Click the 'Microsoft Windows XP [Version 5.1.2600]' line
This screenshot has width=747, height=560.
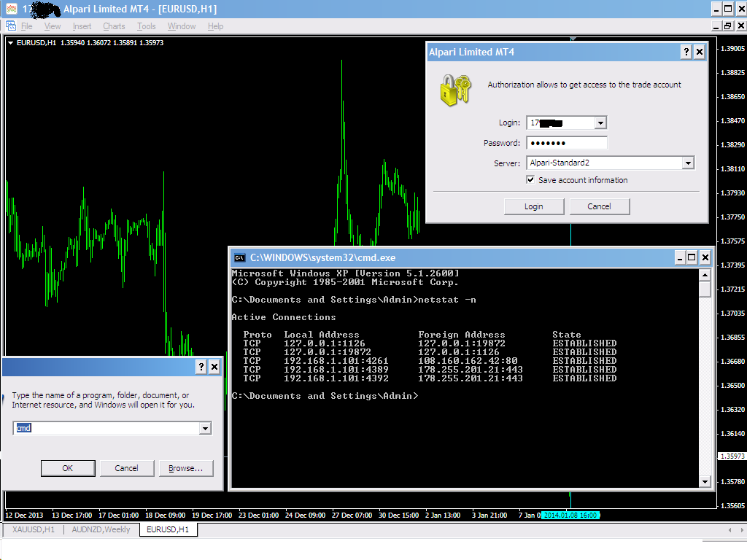click(x=345, y=273)
